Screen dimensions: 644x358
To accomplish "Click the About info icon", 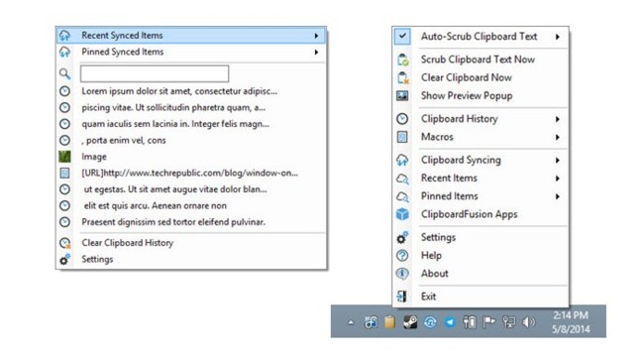I will [402, 274].
